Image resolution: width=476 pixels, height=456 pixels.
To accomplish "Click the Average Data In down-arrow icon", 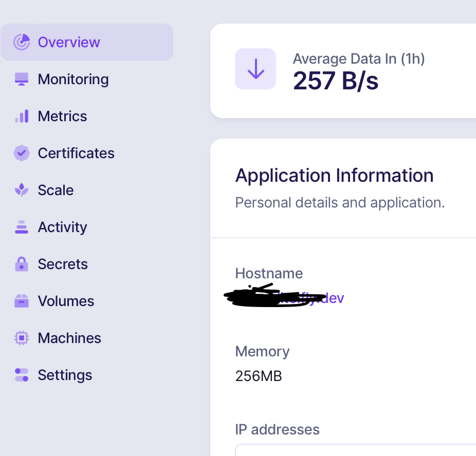I will (255, 69).
